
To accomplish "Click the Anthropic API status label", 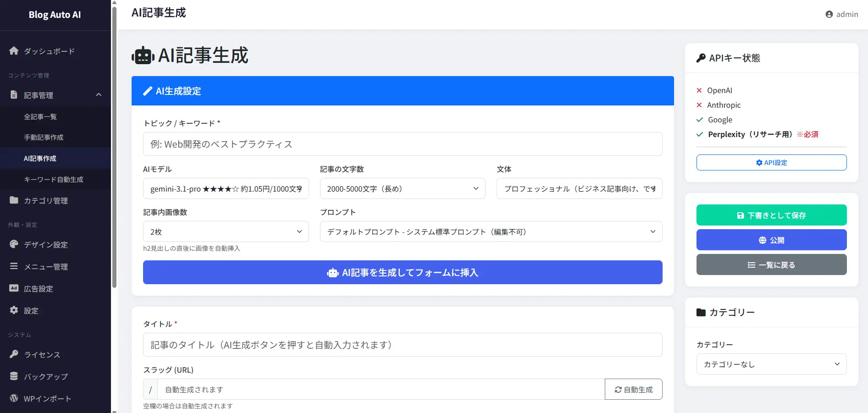I will [x=724, y=105].
